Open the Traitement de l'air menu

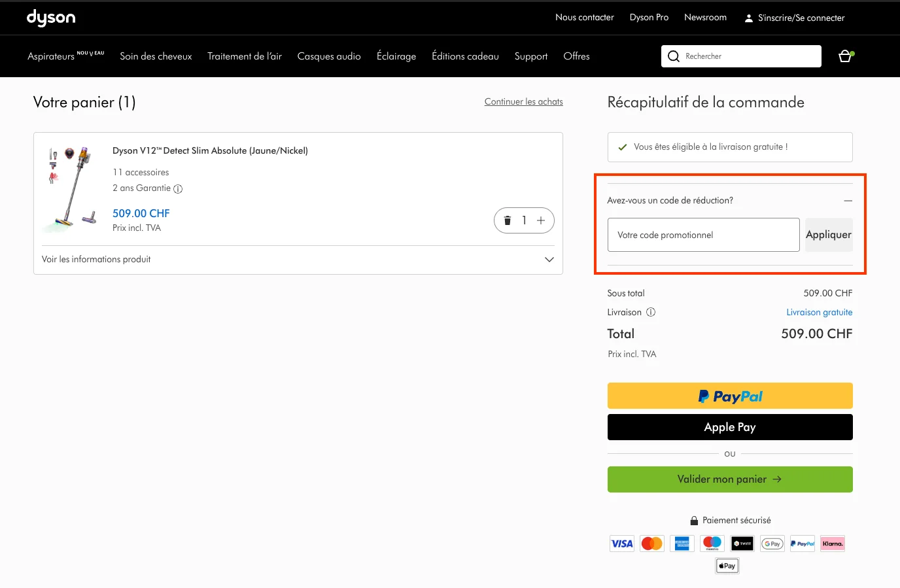coord(245,56)
